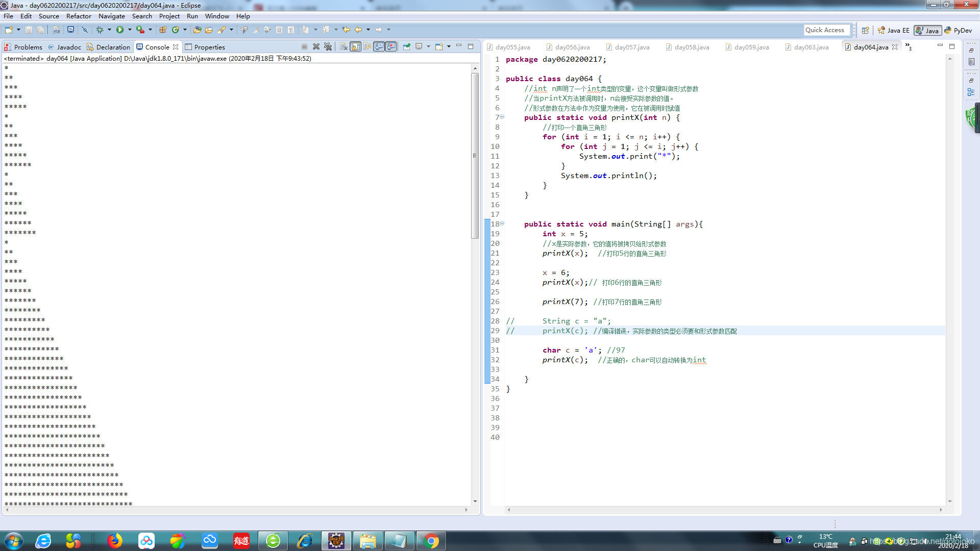The width and height of the screenshot is (980, 551).
Task: Open Run configurations dropdown arrow
Action: pyautogui.click(x=130, y=30)
